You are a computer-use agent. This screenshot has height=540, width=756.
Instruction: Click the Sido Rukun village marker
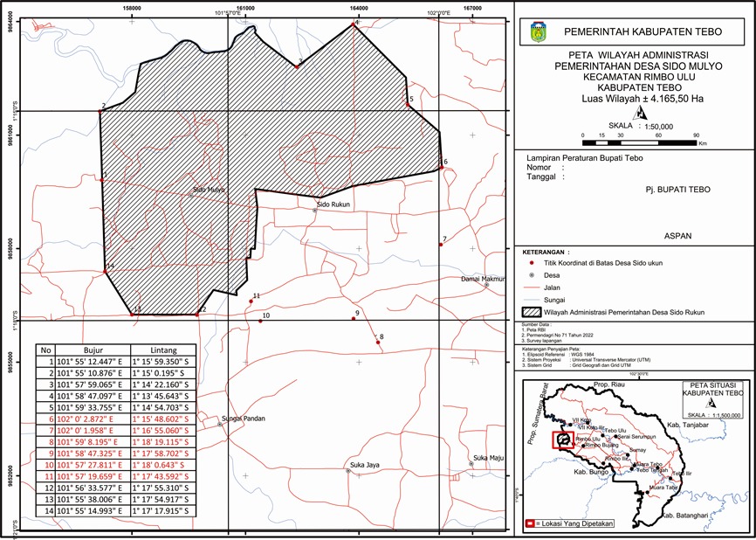pyautogui.click(x=316, y=211)
